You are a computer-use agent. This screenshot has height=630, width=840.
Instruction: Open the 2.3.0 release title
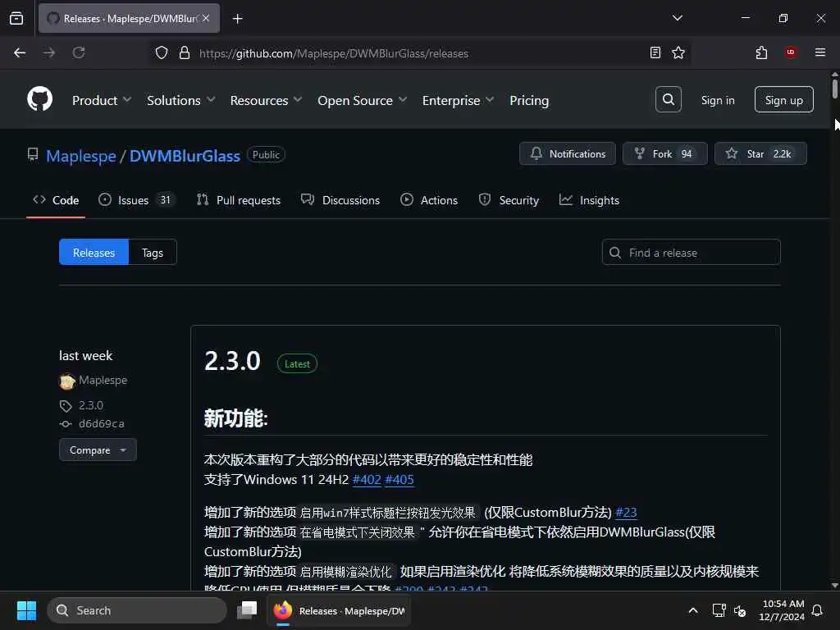[x=232, y=361]
